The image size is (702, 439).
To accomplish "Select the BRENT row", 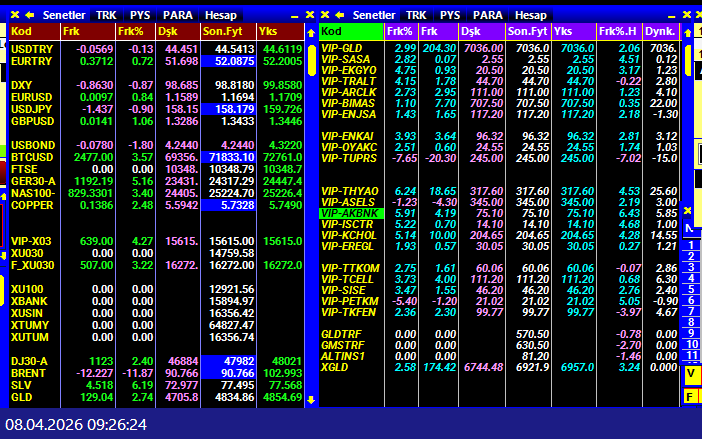I will coord(157,373).
